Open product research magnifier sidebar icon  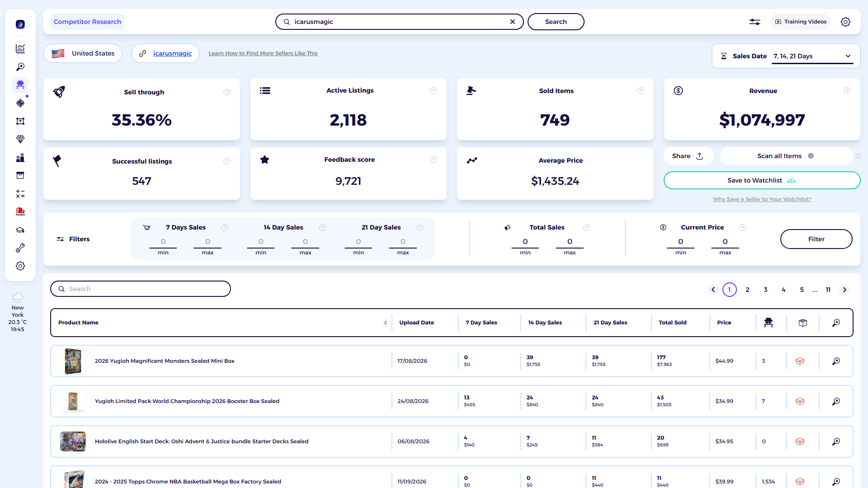(20, 67)
